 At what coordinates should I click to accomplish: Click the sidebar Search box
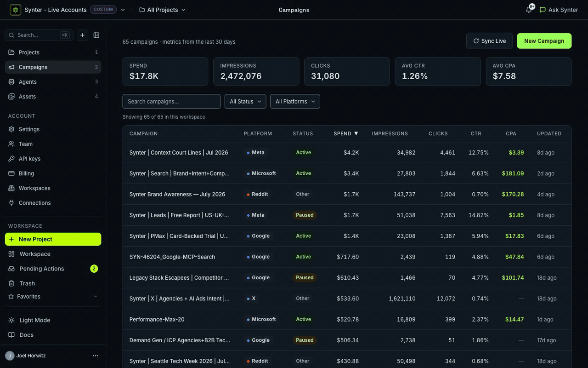[39, 35]
